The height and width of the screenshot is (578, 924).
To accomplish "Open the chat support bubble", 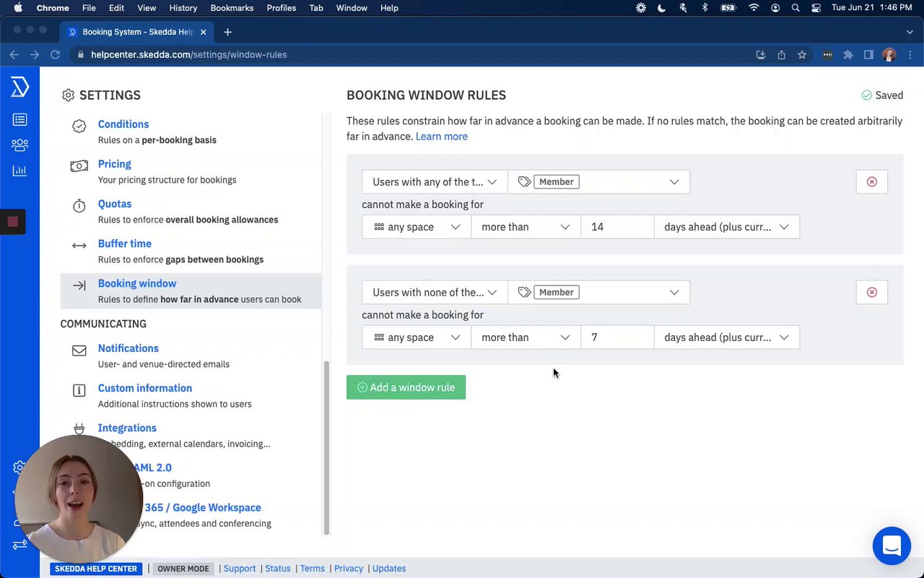I will click(x=892, y=545).
